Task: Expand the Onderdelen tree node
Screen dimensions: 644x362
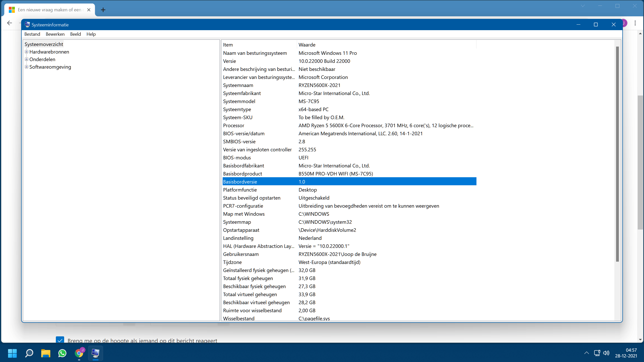Action: point(26,59)
